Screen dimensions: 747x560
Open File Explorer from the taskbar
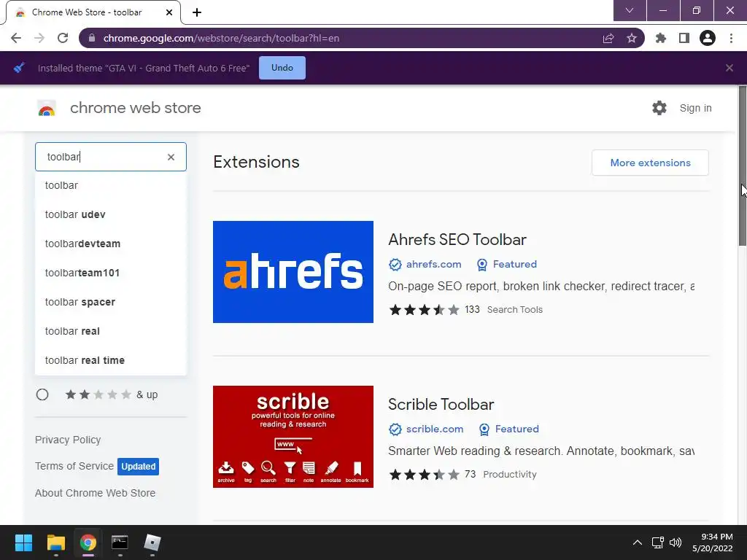55,542
